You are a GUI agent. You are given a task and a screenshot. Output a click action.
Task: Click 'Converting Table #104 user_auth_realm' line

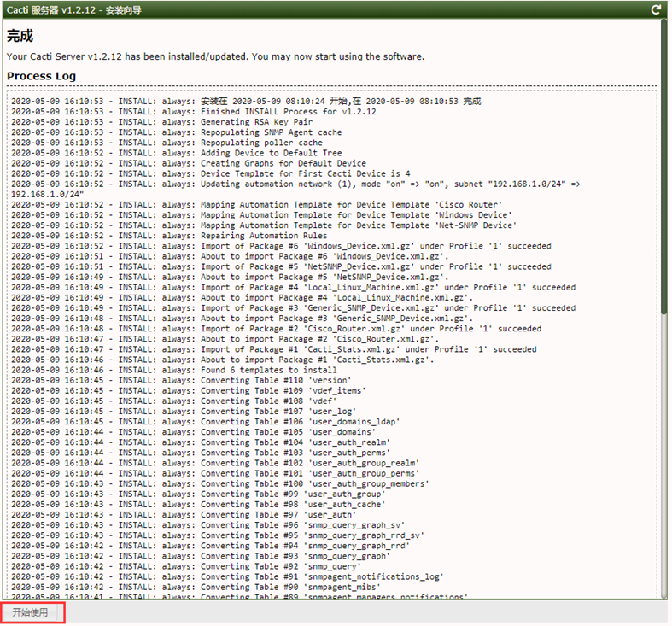201,442
